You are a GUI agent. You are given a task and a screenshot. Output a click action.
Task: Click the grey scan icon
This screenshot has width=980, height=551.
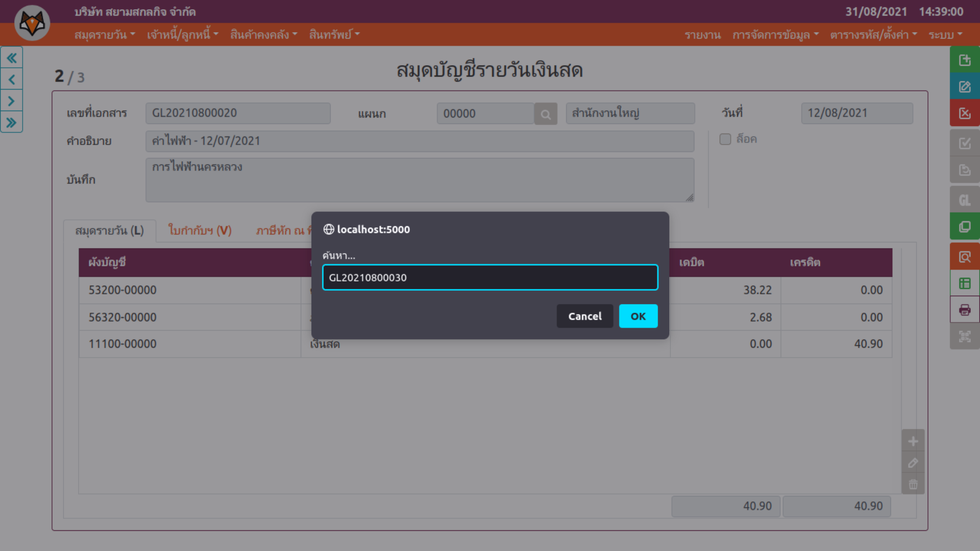[x=965, y=337]
